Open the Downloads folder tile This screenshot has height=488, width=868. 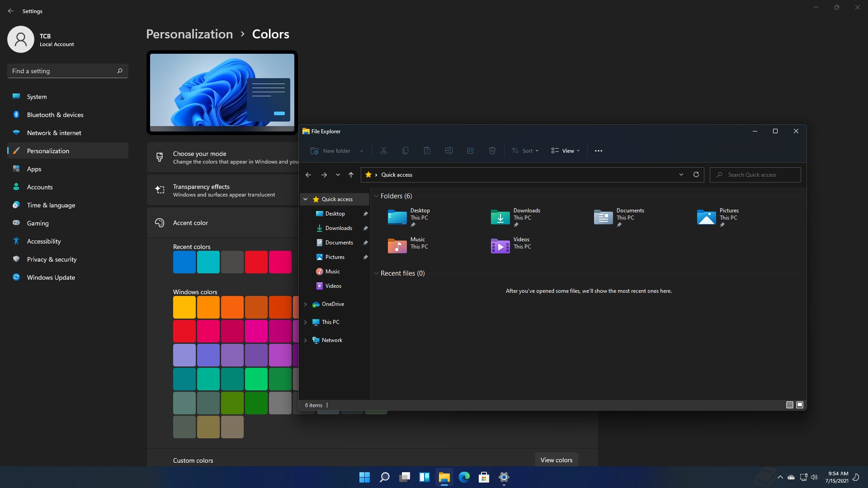(516, 218)
